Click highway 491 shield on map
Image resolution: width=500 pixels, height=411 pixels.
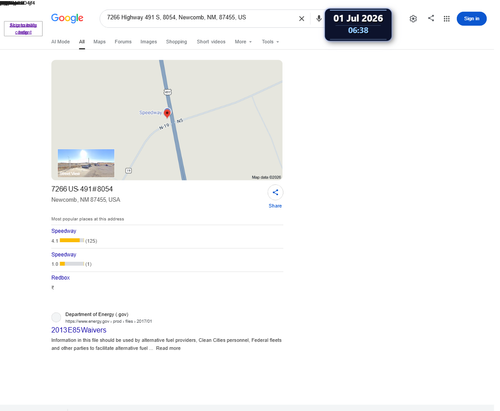click(x=168, y=92)
